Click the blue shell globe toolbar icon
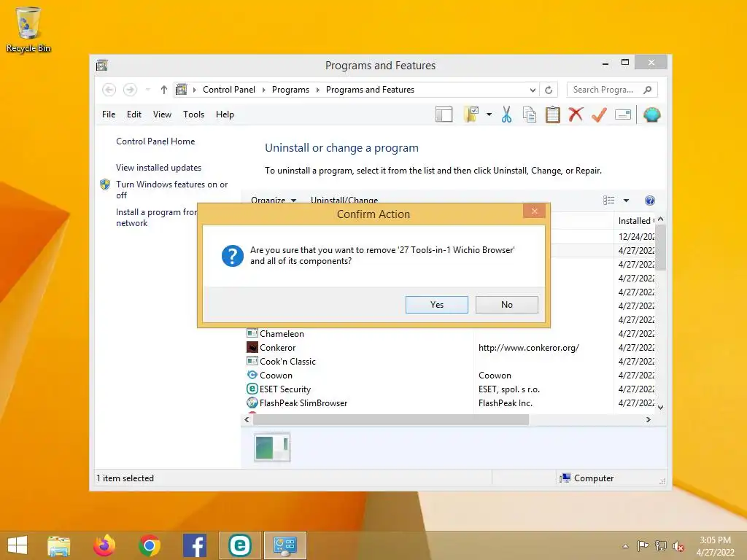747x560 pixels. click(x=651, y=114)
